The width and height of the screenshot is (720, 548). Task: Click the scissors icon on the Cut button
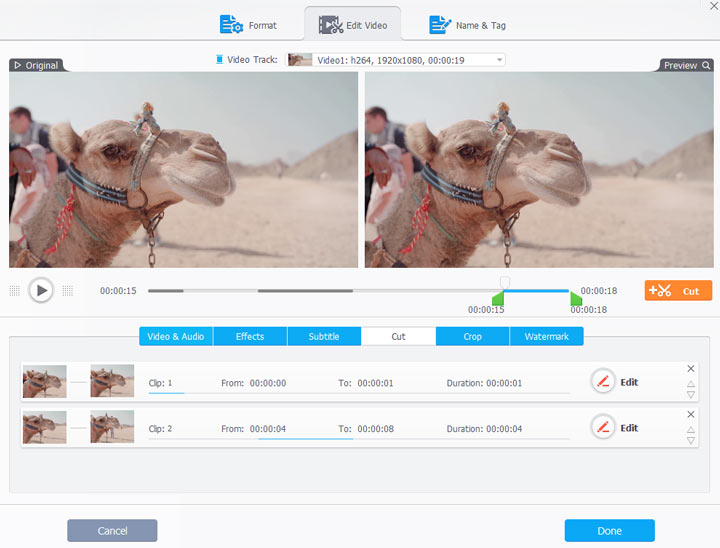pyautogui.click(x=660, y=291)
